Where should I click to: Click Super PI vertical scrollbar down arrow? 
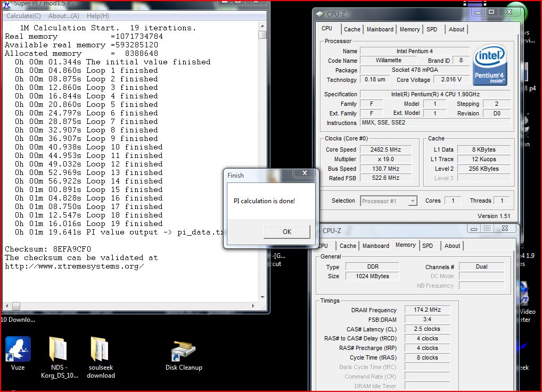(262, 297)
